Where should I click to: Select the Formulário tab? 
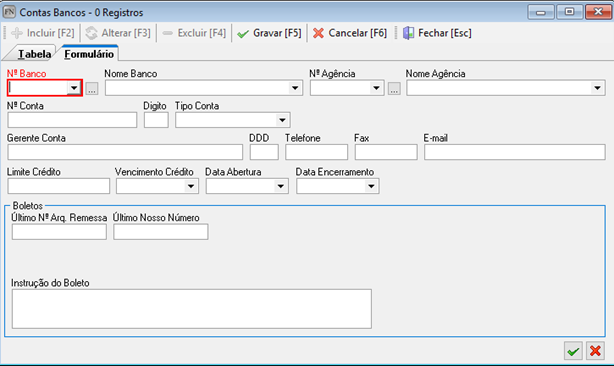[x=89, y=54]
